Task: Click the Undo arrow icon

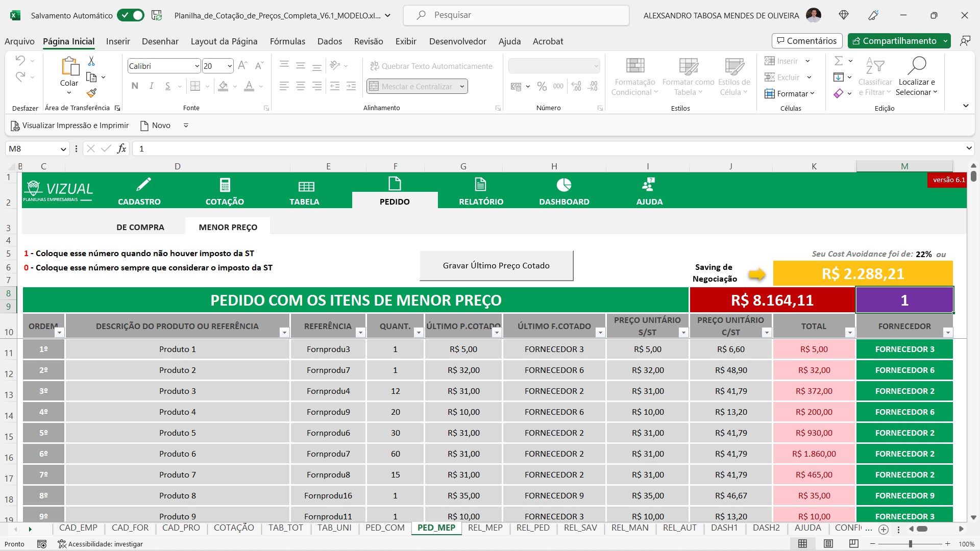Action: 20,61
